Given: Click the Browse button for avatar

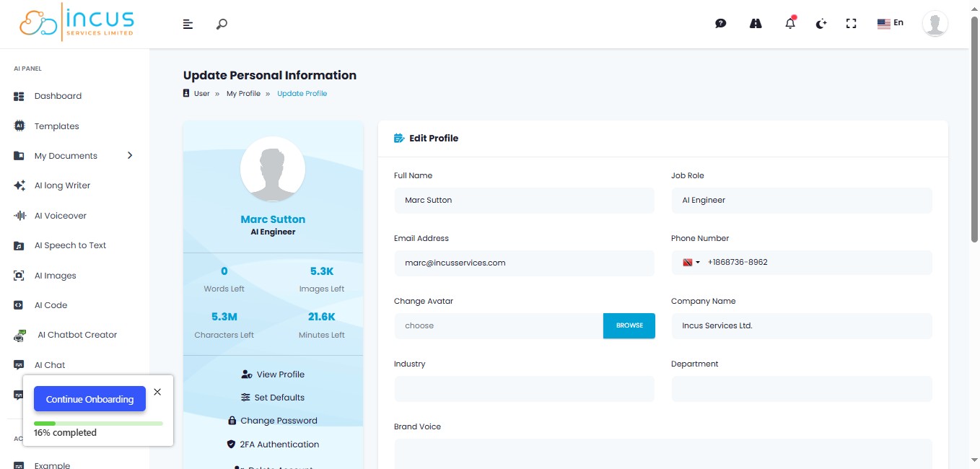Looking at the screenshot, I should [x=629, y=325].
